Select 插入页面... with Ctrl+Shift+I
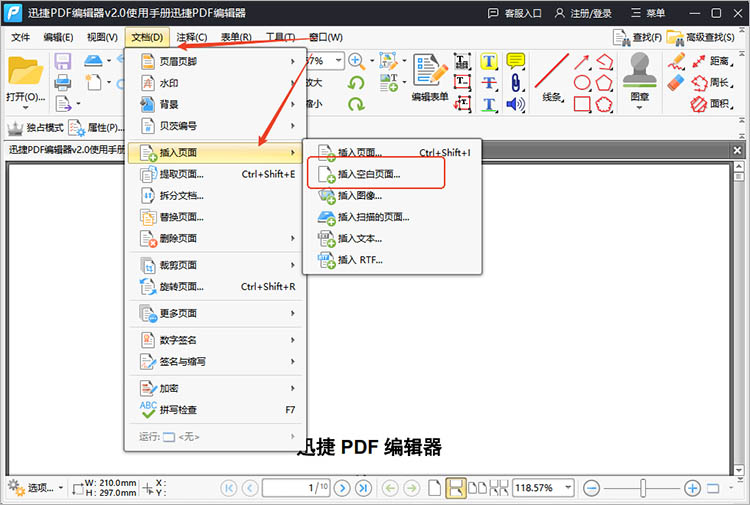This screenshot has width=750, height=505. point(392,153)
